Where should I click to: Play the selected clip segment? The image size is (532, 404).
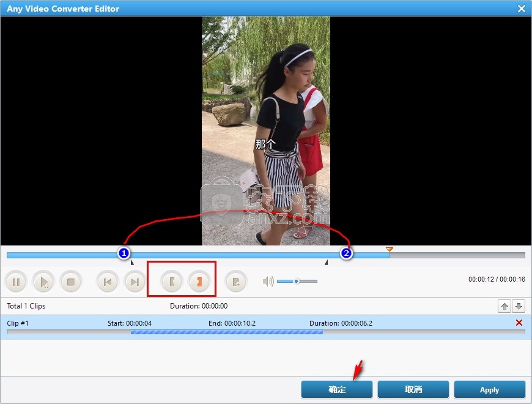(43, 282)
